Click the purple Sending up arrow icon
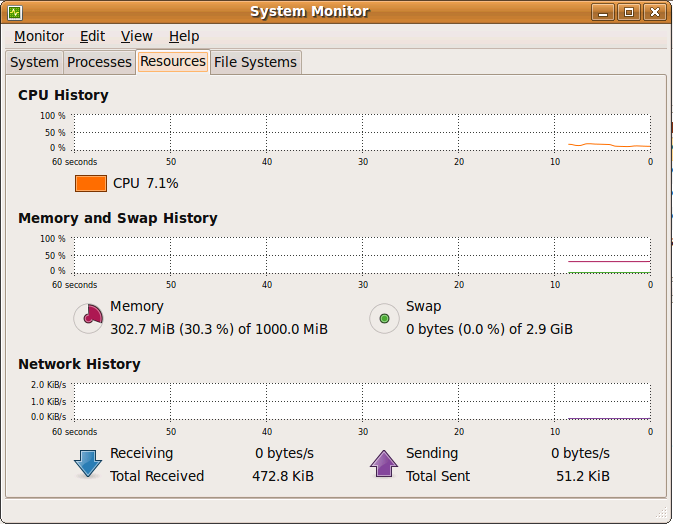This screenshot has width=673, height=524. click(384, 464)
